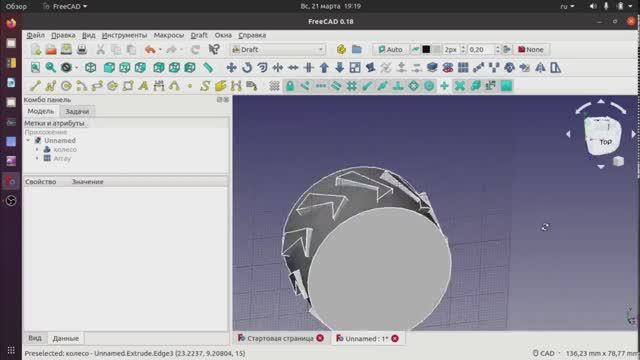Image resolution: width=640 pixels, height=360 pixels.
Task: Toggle snap ortho (plus icon)
Action: tap(444, 86)
